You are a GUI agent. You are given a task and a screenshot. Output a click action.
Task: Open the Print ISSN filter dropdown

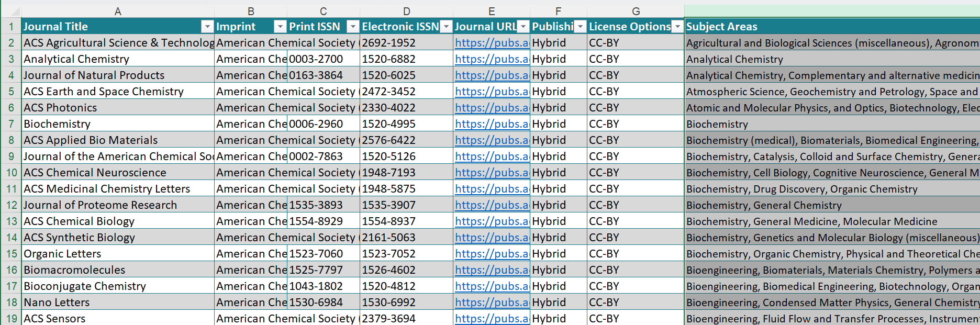[x=353, y=27]
